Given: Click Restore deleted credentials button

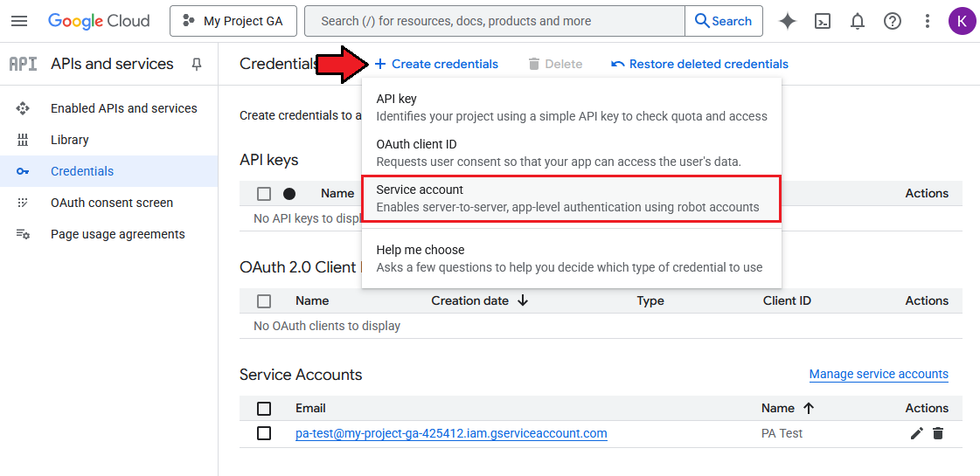Looking at the screenshot, I should 699,64.
